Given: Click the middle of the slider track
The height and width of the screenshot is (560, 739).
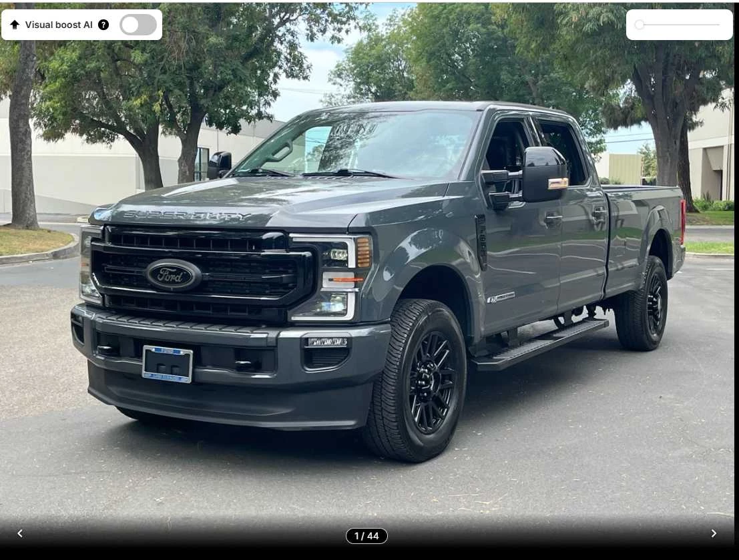Looking at the screenshot, I should pos(678,25).
